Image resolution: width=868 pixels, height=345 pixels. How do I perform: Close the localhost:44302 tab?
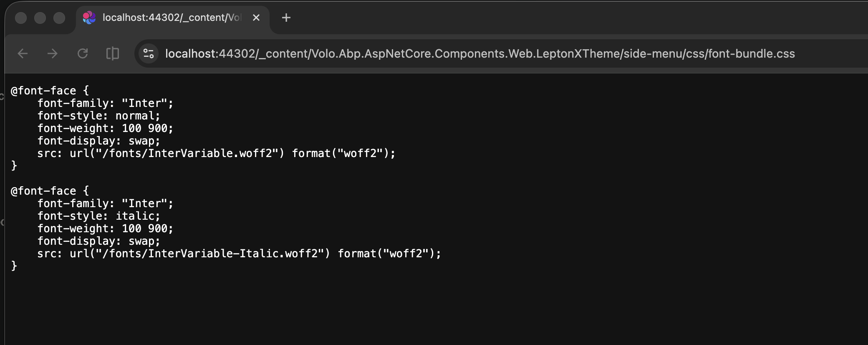point(256,18)
